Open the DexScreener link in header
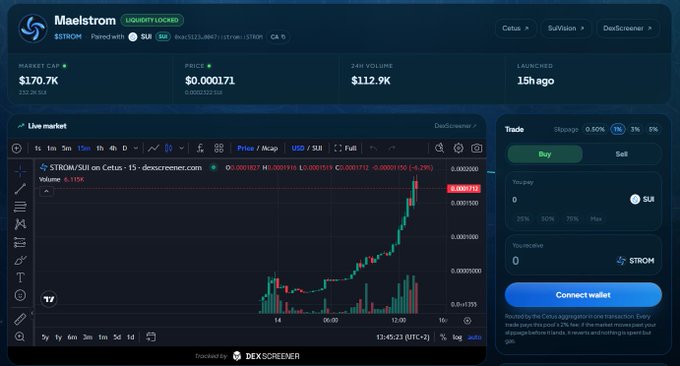This screenshot has width=680, height=366. 628,28
